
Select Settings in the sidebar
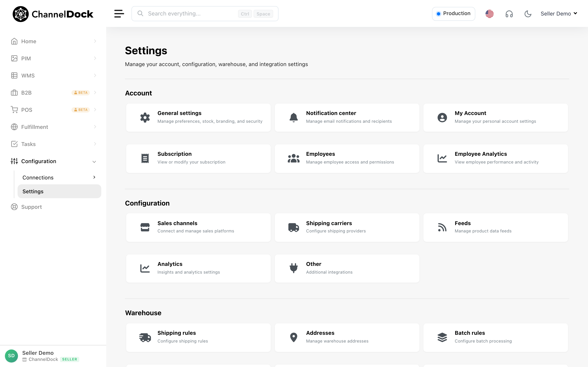(59, 191)
